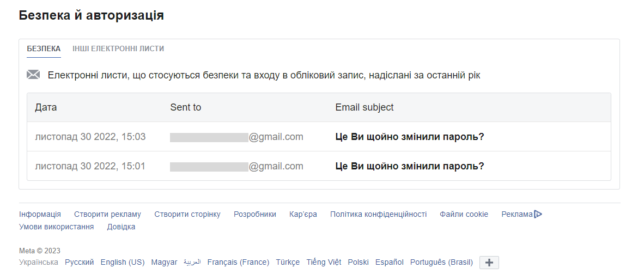Open the Довідка help link
Viewport: 644px width, 280px height.
point(121,227)
